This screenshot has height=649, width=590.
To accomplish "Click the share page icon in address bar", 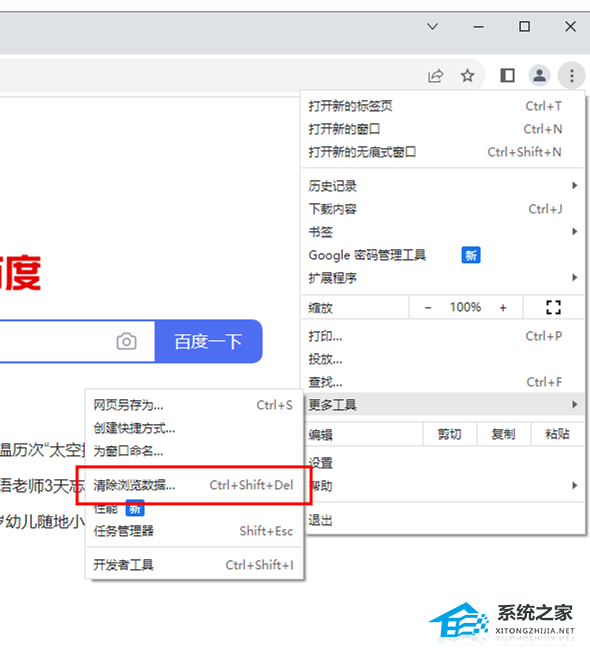I will point(435,76).
